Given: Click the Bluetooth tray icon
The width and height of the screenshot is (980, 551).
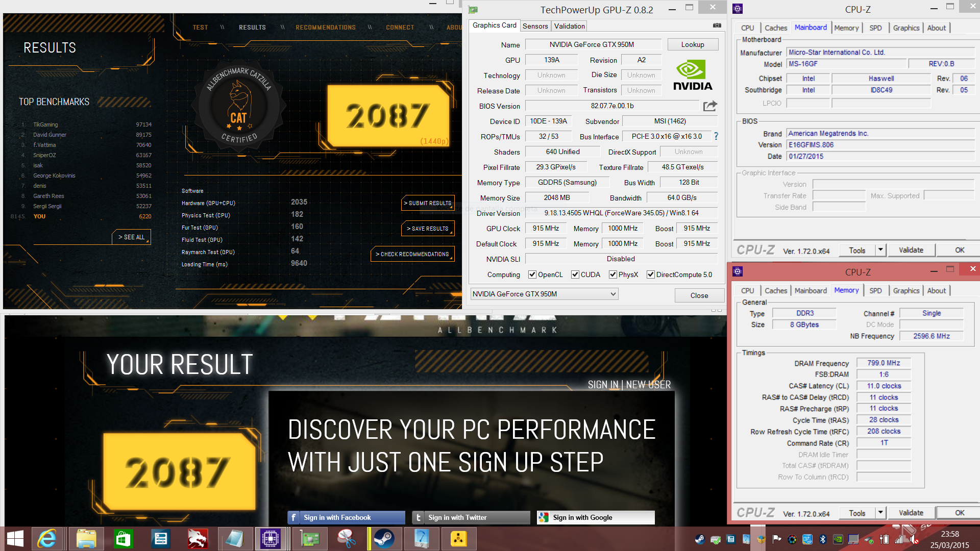Looking at the screenshot, I should [822, 539].
